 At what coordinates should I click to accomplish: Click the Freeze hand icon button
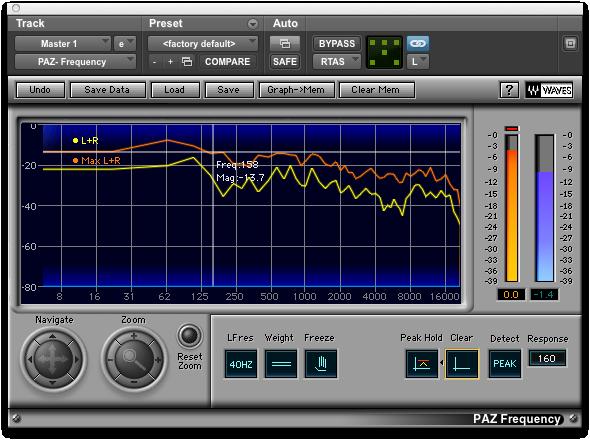(321, 364)
